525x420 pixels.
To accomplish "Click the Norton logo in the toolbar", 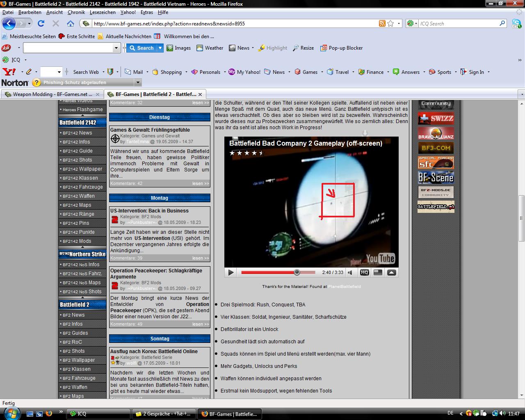I will pyautogui.click(x=15, y=82).
